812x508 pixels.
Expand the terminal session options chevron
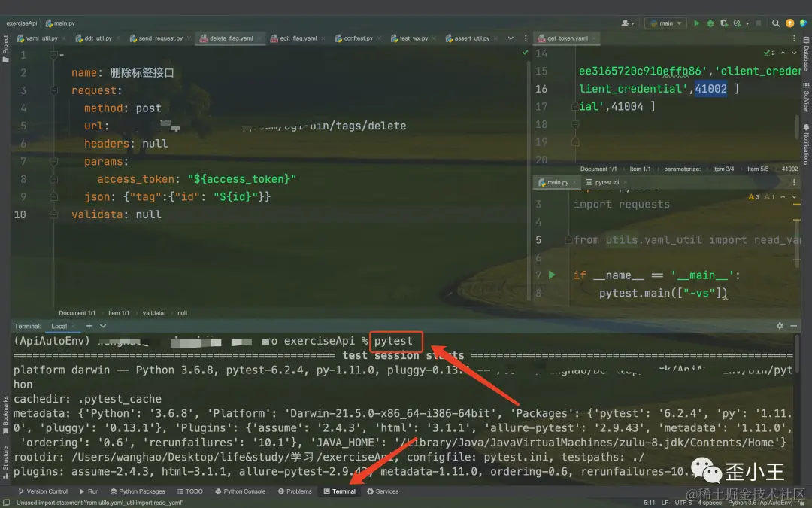click(x=103, y=326)
